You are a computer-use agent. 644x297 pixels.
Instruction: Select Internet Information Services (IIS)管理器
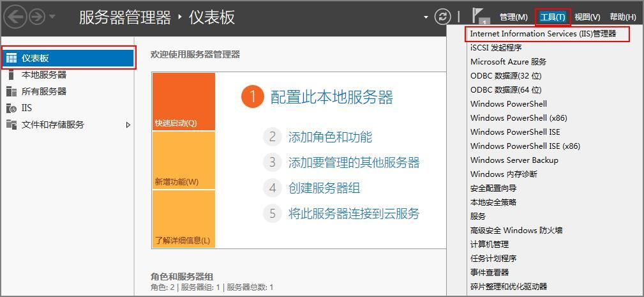543,34
